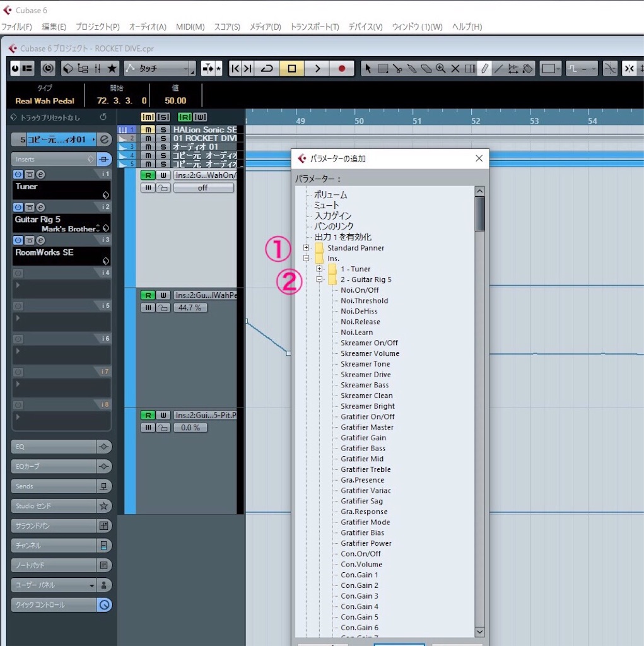Select the Line tool
The height and width of the screenshot is (646, 644).
coord(498,69)
